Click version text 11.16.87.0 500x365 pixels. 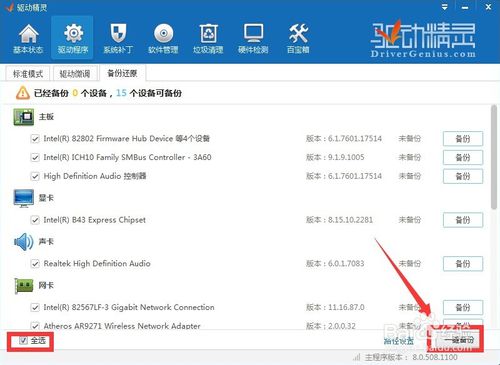(346, 307)
